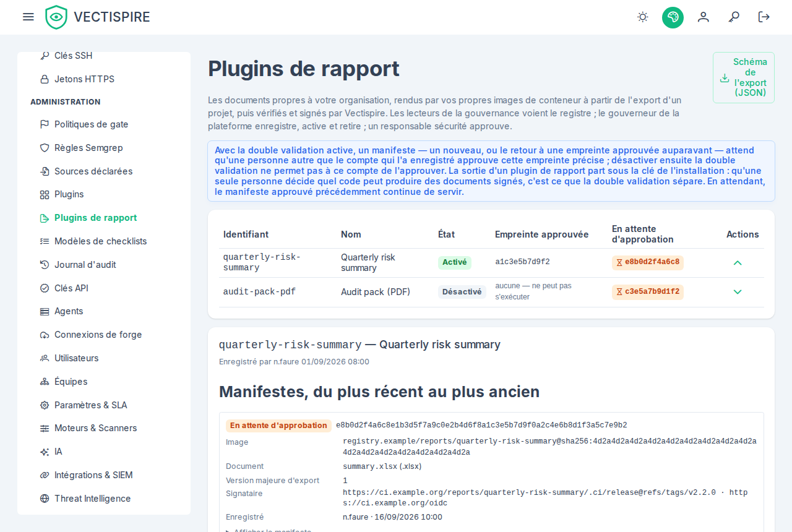Click the Vectispire shield logo
792x532 pixels.
pos(56,17)
